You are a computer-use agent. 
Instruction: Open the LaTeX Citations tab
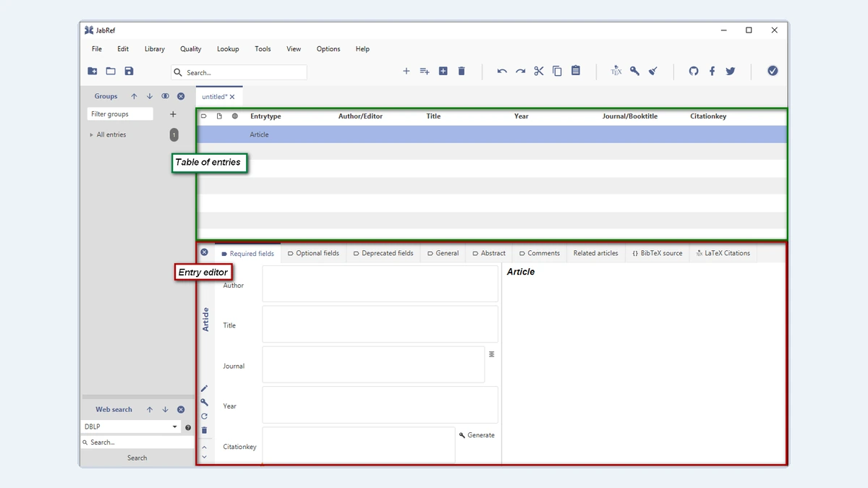pyautogui.click(x=723, y=253)
